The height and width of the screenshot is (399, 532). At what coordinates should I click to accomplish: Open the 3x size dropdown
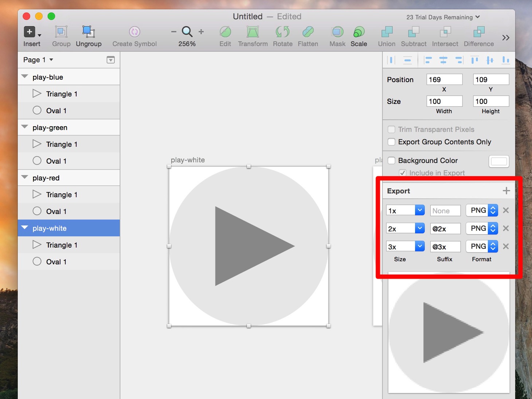[x=405, y=247]
